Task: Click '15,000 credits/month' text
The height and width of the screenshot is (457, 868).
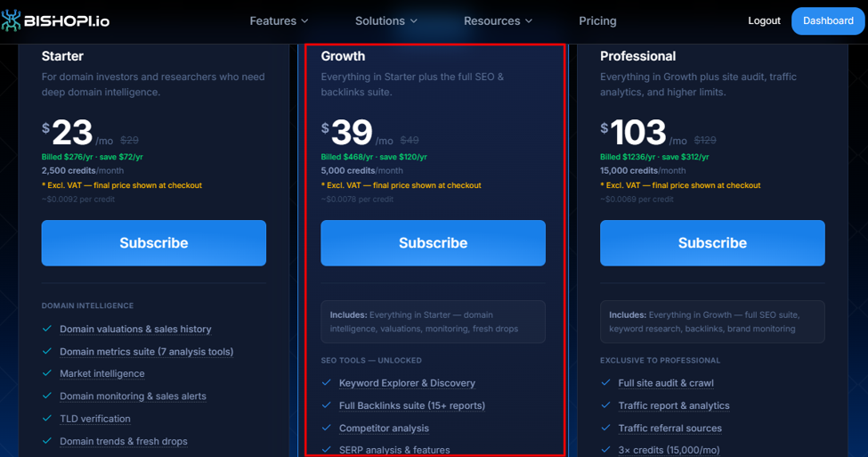Action: pyautogui.click(x=643, y=171)
